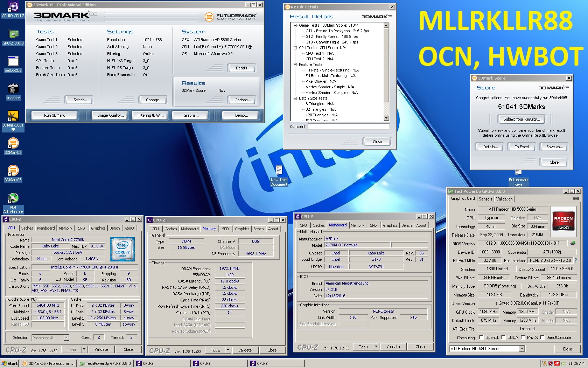
Task: Switch to the 3DMark05 - Professional taskbar item
Action: (x=48, y=363)
